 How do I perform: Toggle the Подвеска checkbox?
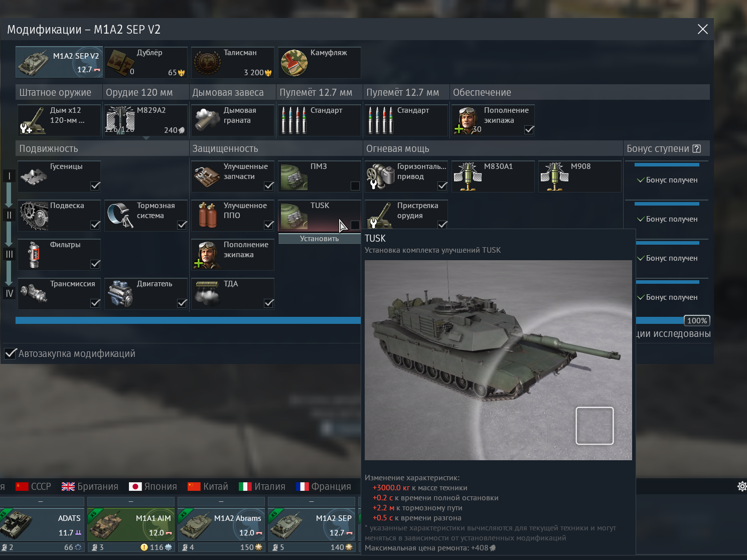[x=95, y=225]
